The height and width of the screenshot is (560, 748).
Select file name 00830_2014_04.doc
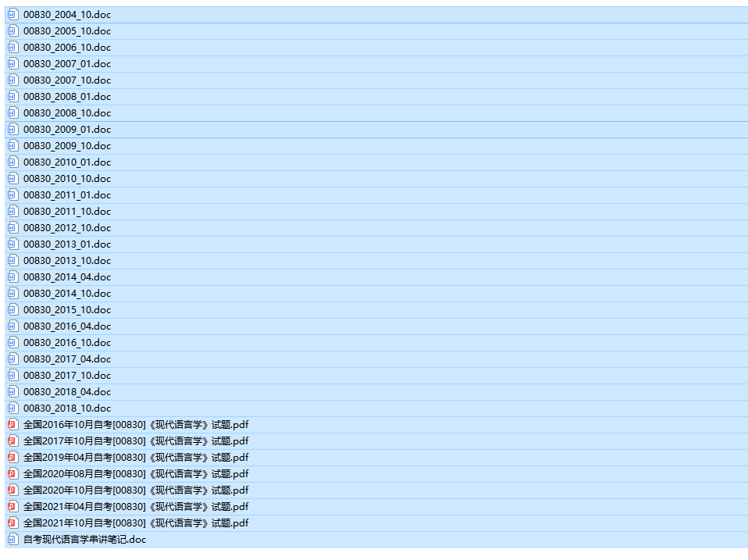click(67, 277)
